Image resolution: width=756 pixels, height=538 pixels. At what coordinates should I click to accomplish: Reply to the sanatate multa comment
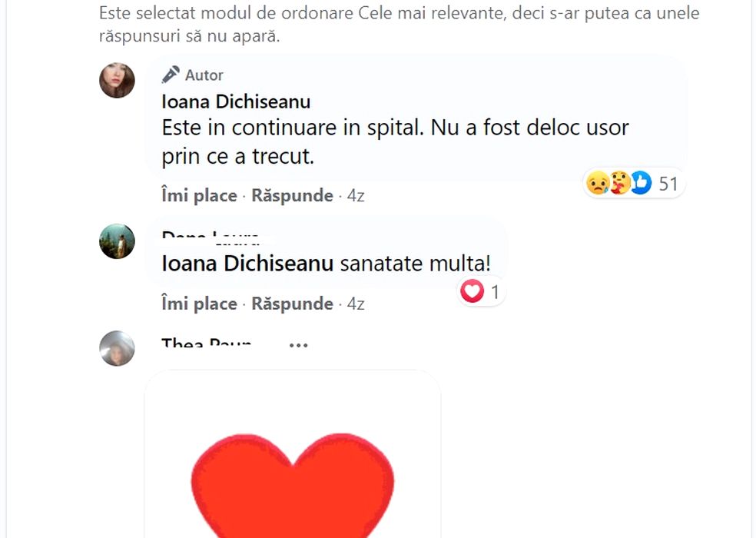point(292,304)
